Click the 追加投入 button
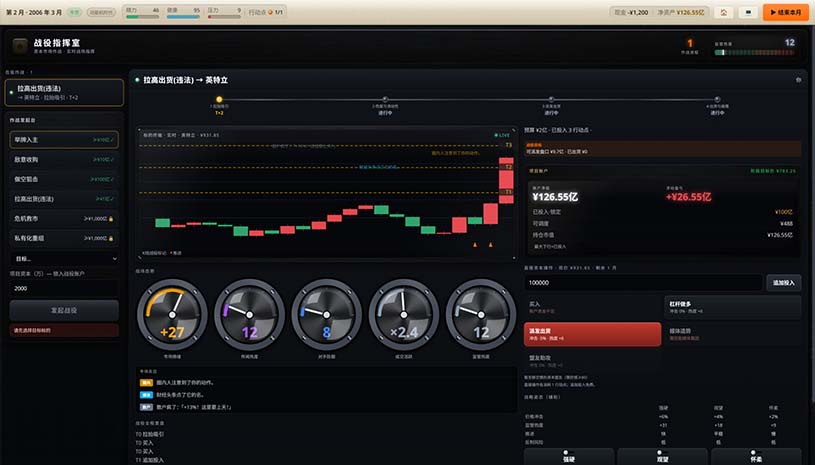815x465 pixels. (x=783, y=283)
